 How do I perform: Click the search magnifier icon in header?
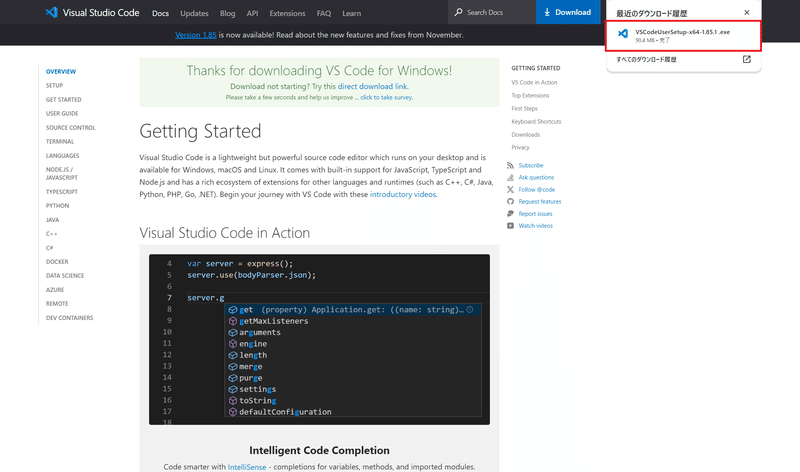[x=458, y=12]
